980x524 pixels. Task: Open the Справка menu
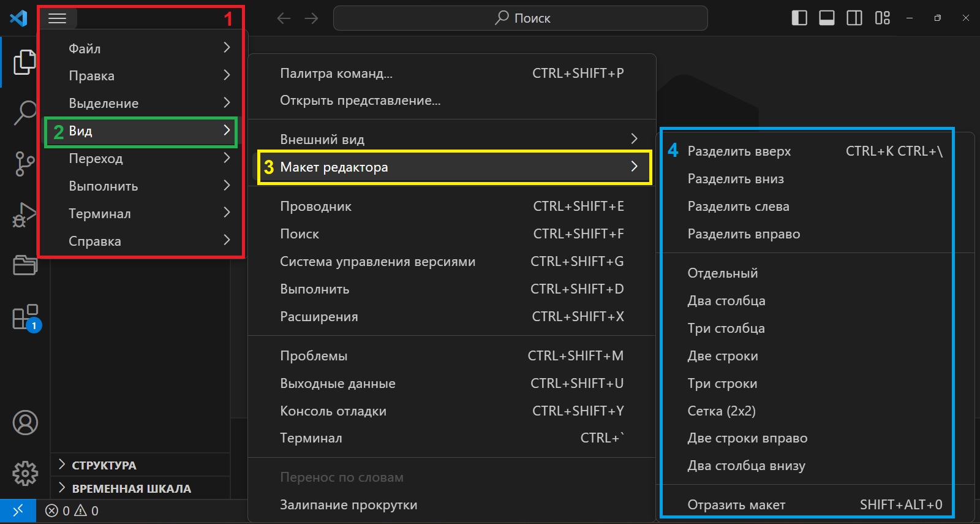click(x=141, y=241)
